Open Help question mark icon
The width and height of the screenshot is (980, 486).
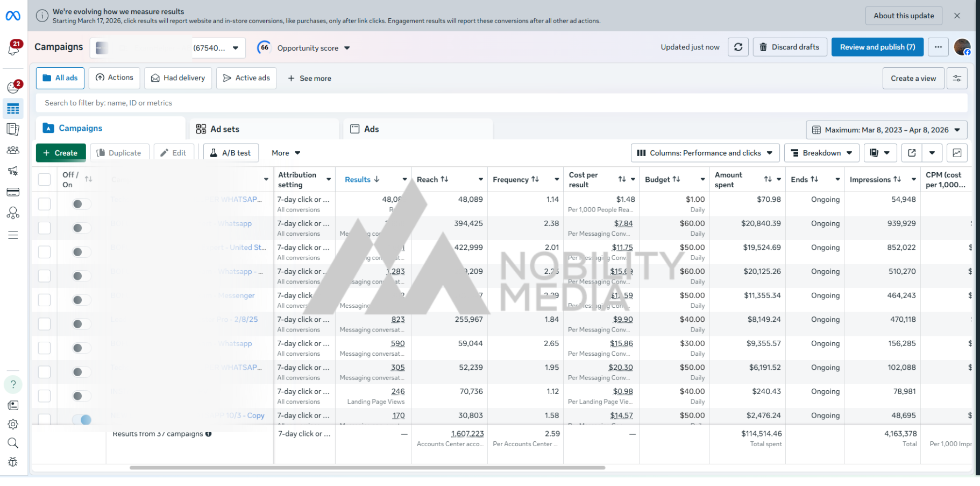(13, 384)
